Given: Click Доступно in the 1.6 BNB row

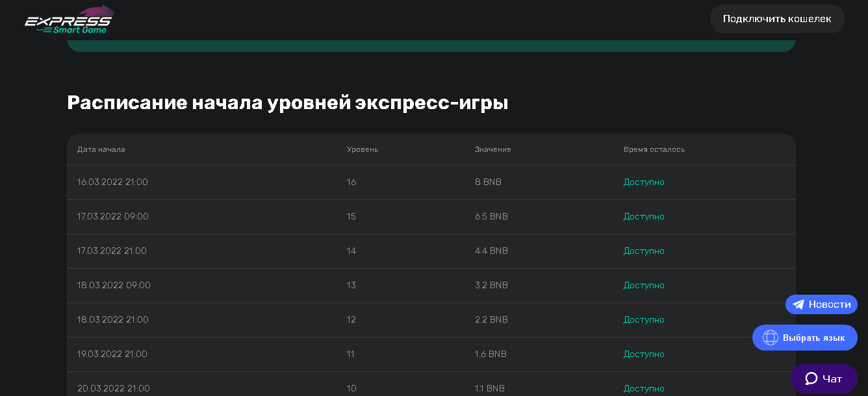Looking at the screenshot, I should tap(644, 354).
